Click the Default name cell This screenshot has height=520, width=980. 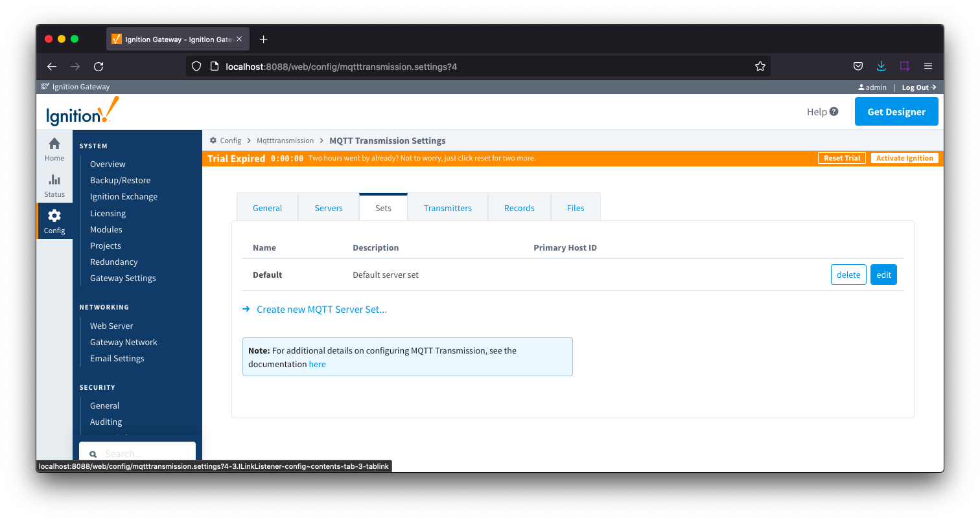268,275
